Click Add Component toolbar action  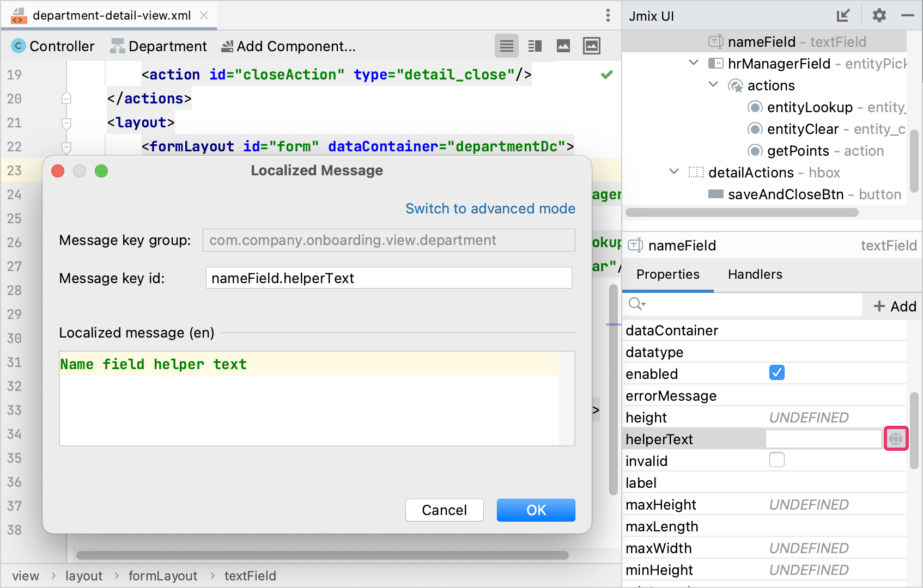288,46
